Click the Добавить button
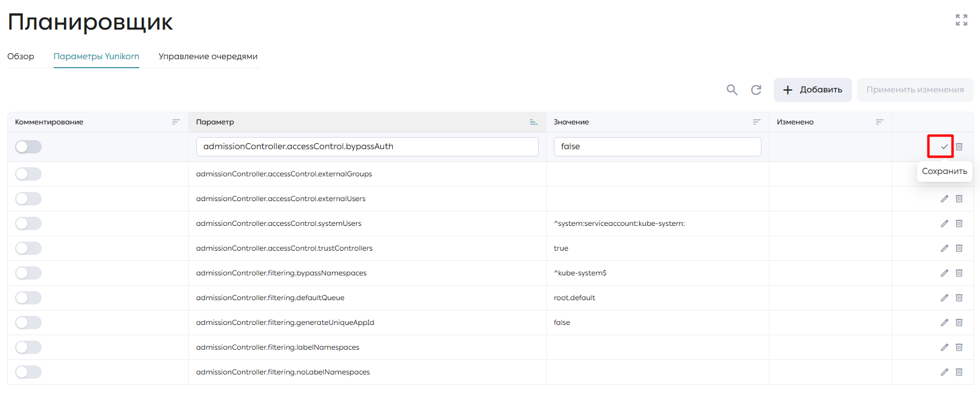The width and height of the screenshot is (980, 398). click(x=813, y=90)
